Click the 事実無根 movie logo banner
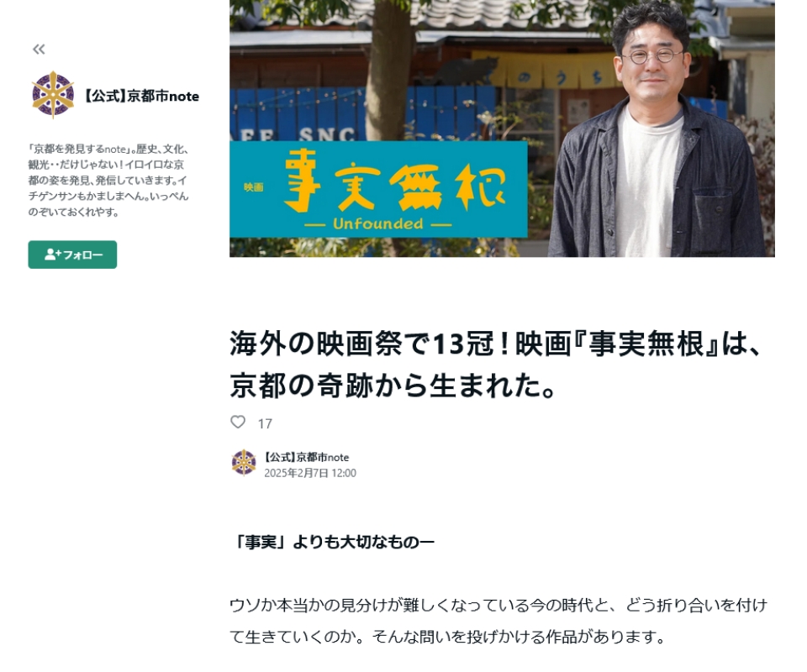This screenshot has height=672, width=807. point(378,189)
